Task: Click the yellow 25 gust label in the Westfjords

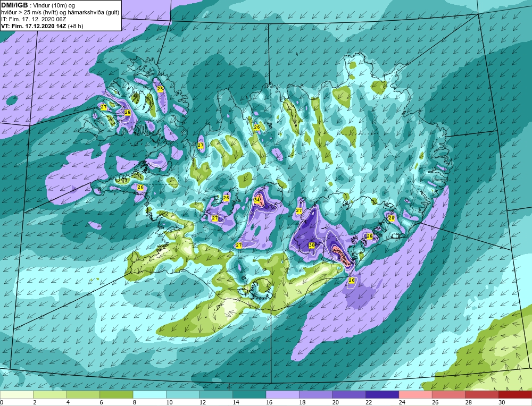Action: pyautogui.click(x=160, y=89)
